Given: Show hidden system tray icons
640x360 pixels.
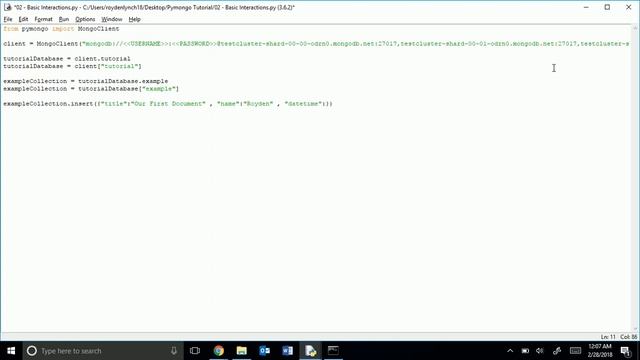Looking at the screenshot, I should (x=510, y=351).
